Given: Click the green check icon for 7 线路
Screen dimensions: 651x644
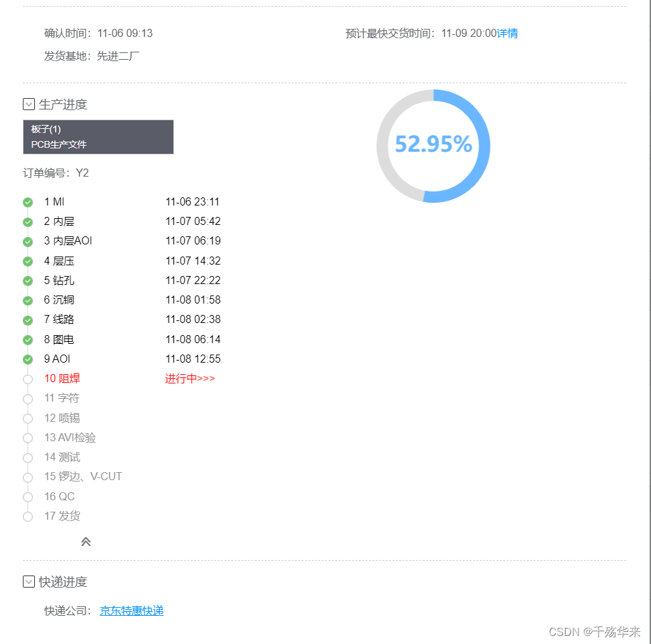Looking at the screenshot, I should coord(28,320).
